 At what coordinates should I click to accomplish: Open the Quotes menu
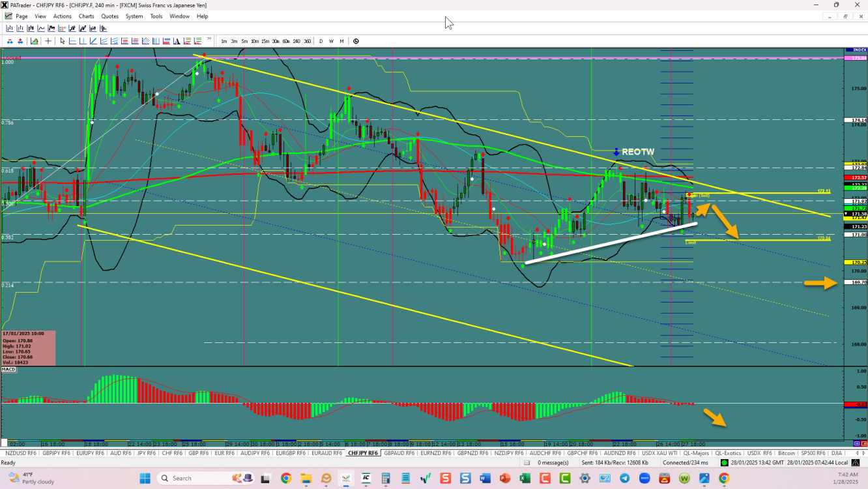(110, 16)
